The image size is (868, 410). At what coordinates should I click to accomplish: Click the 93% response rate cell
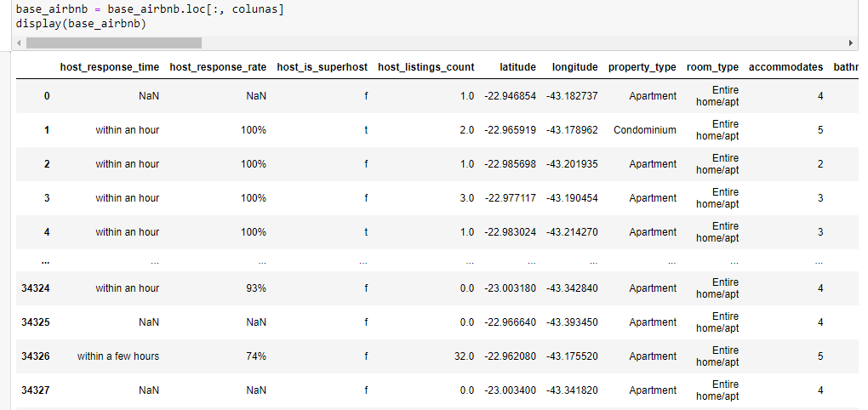[256, 288]
